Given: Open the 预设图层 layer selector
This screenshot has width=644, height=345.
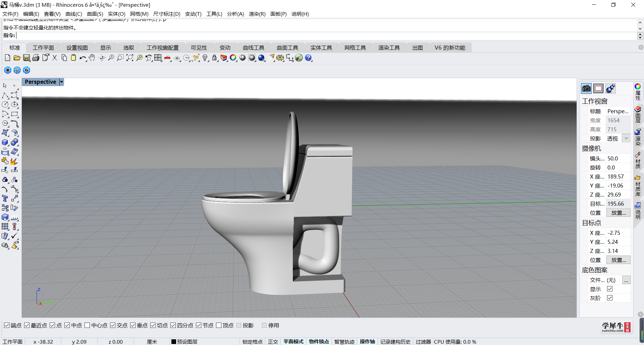Looking at the screenshot, I should (184, 342).
